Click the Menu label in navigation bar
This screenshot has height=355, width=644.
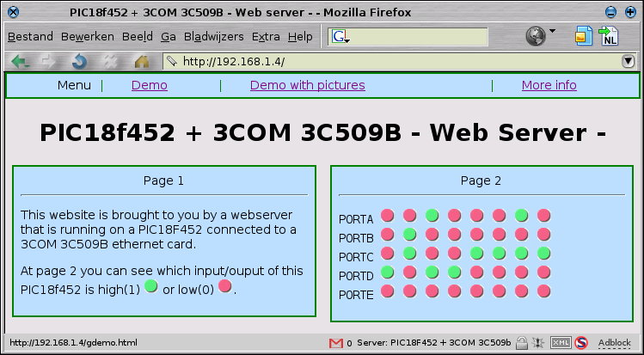click(x=74, y=85)
